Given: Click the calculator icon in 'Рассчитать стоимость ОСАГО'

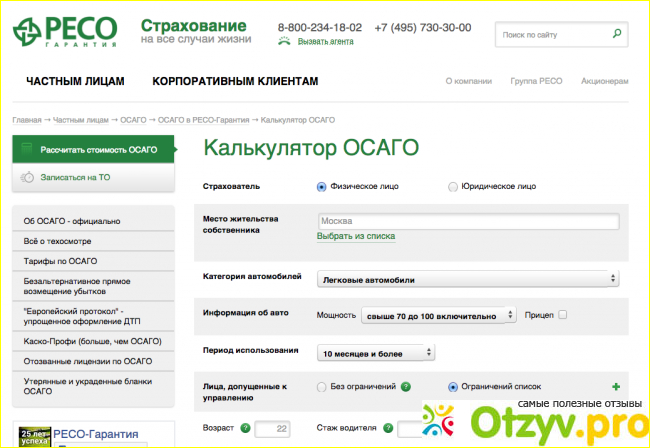Looking at the screenshot, I should (27, 149).
